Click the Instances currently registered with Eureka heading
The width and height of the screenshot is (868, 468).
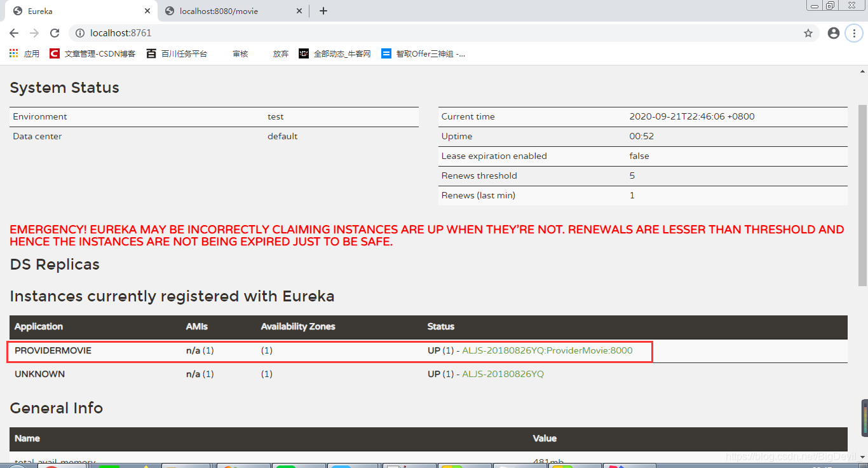172,296
